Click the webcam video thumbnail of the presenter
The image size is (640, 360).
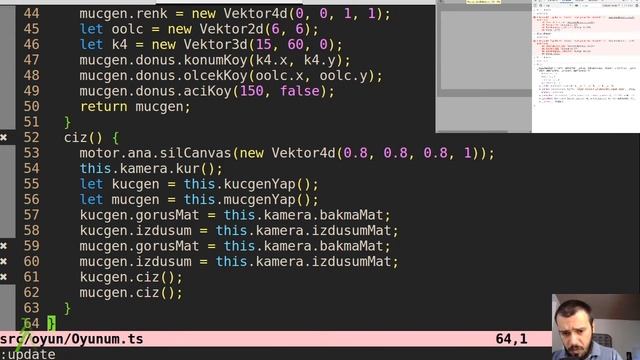(x=596, y=327)
